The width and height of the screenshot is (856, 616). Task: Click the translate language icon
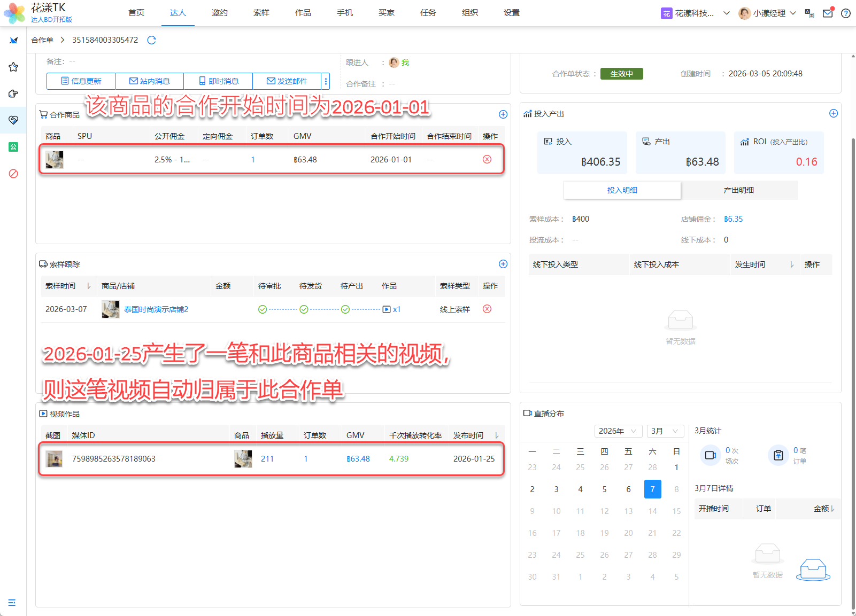point(809,13)
